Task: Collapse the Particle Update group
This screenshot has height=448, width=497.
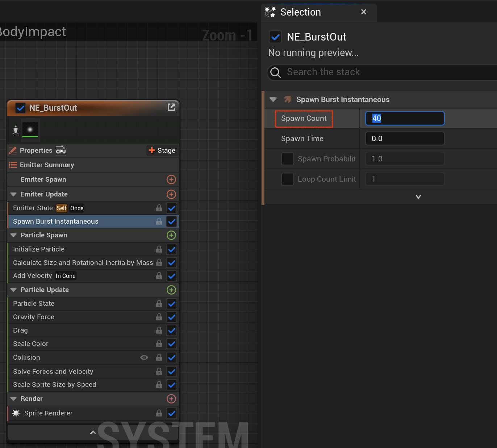Action: tap(14, 290)
